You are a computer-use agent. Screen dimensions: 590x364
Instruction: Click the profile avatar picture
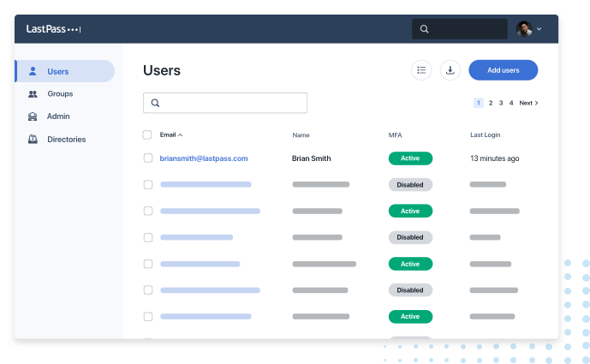tap(524, 29)
